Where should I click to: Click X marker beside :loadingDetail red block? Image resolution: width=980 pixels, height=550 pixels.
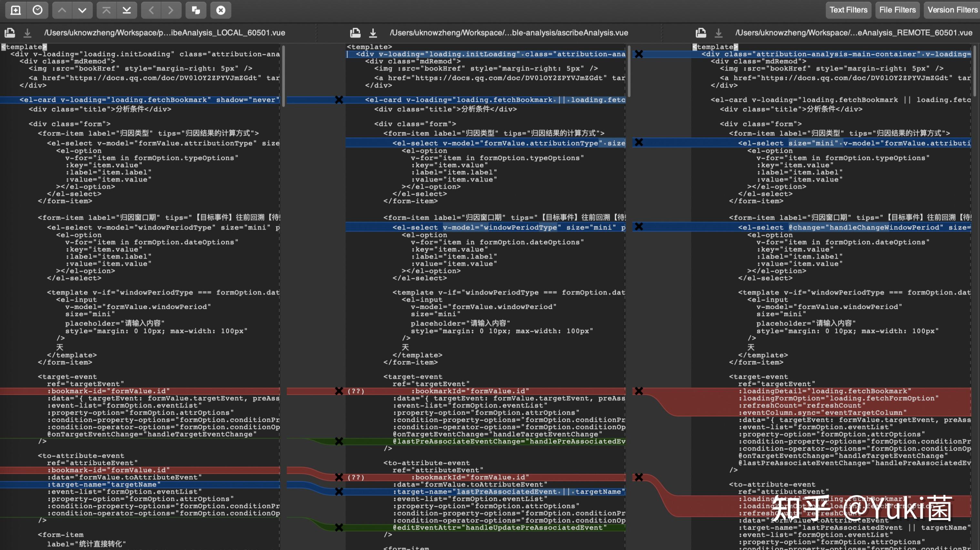click(x=639, y=391)
